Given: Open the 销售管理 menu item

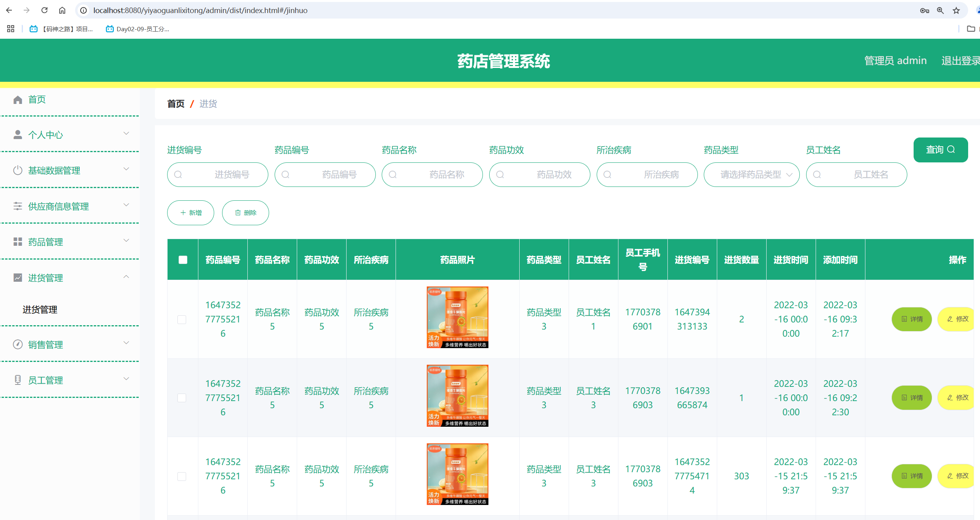Looking at the screenshot, I should [45, 345].
